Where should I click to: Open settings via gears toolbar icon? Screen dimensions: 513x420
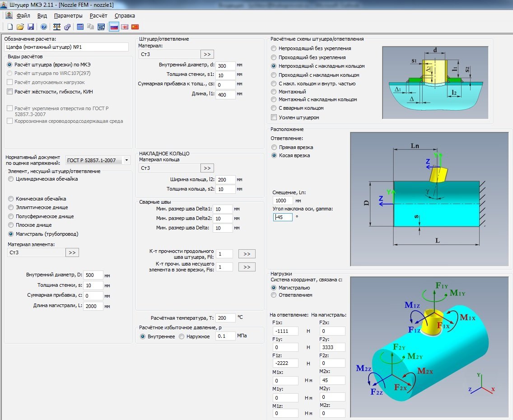coord(67,27)
